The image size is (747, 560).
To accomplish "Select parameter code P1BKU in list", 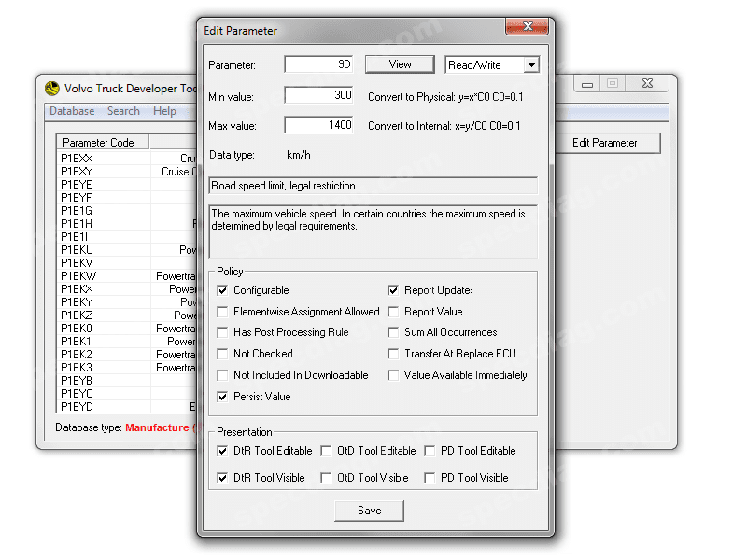I will pyautogui.click(x=78, y=250).
